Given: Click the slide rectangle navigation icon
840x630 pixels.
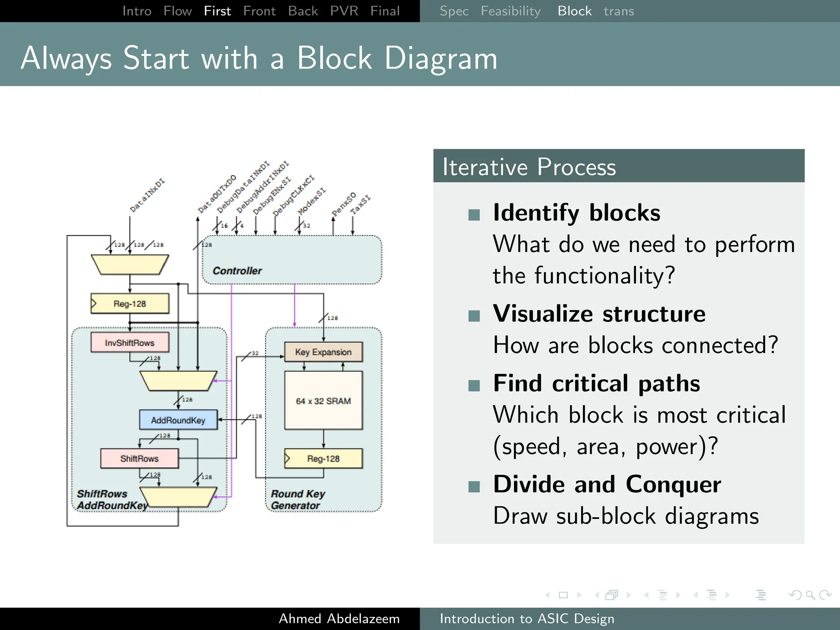Looking at the screenshot, I should 563,595.
